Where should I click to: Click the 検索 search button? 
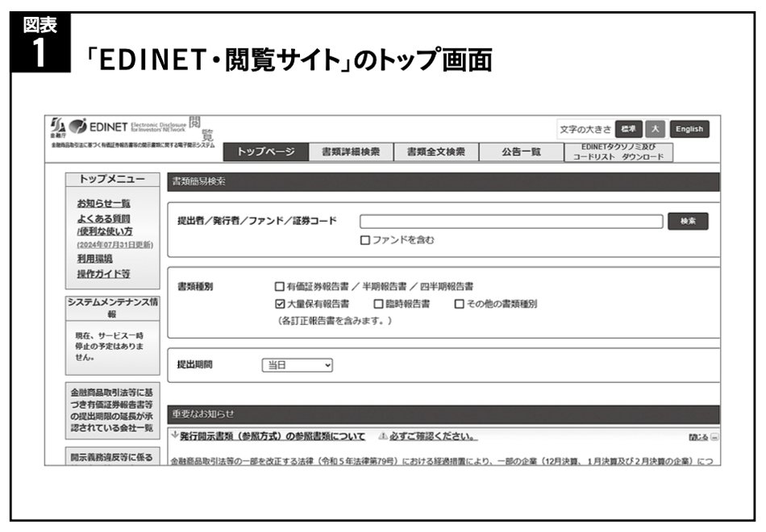click(x=688, y=222)
